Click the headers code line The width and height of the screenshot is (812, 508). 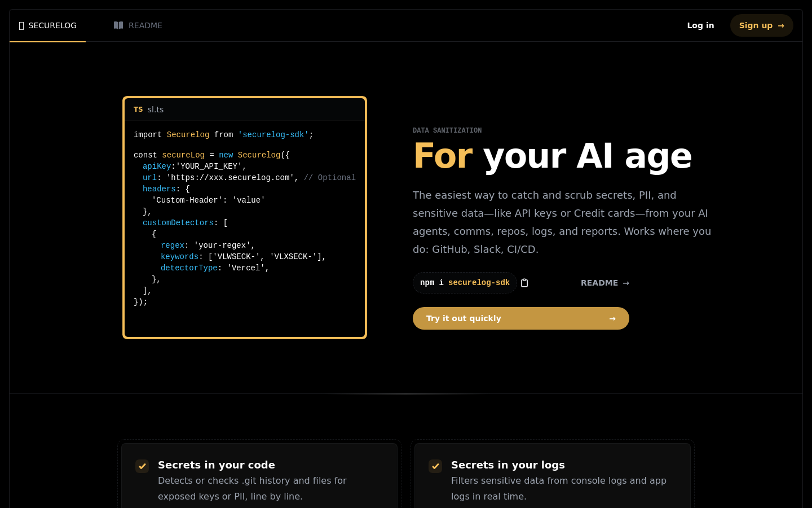point(166,189)
